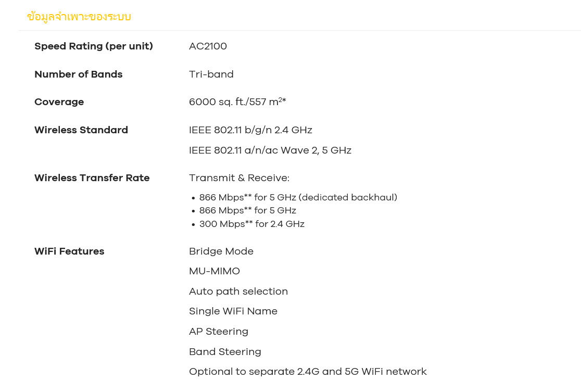Click the dedicated backhaul 866 Mbps bullet
This screenshot has height=392, width=581.
click(x=298, y=198)
